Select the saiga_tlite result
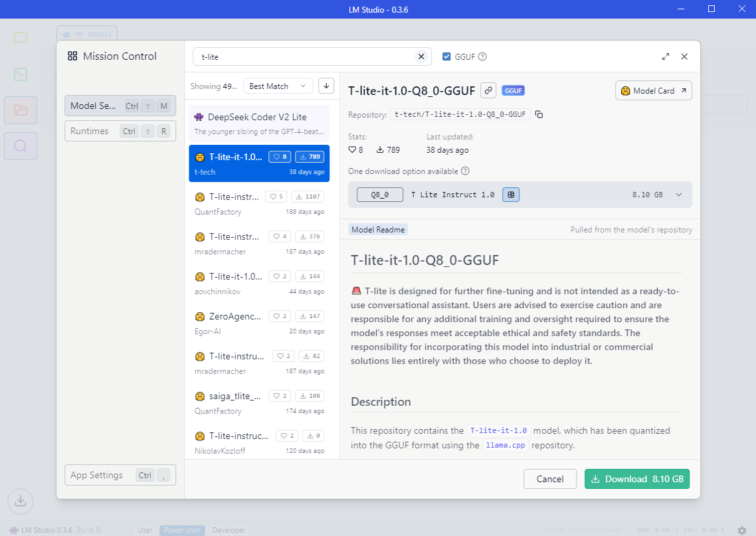756x536 pixels. pos(259,403)
